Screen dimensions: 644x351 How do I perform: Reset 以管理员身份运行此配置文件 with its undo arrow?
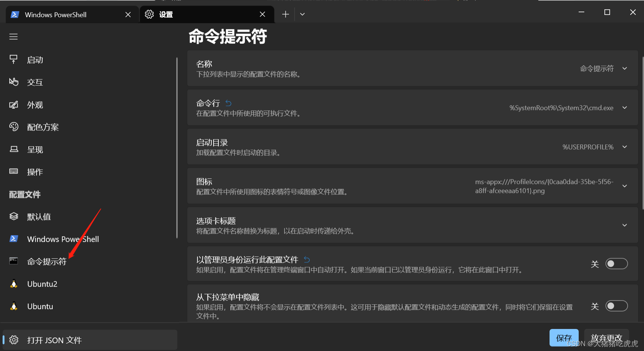(x=307, y=259)
